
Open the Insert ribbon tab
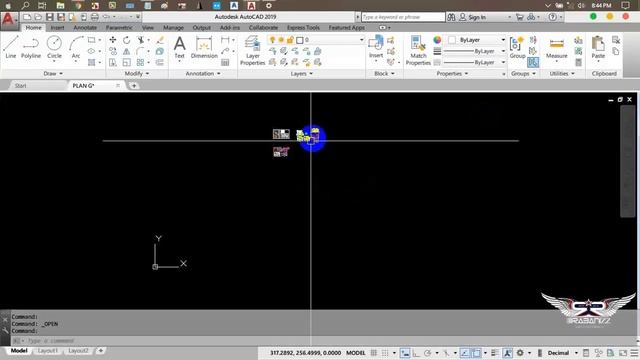(x=57, y=27)
